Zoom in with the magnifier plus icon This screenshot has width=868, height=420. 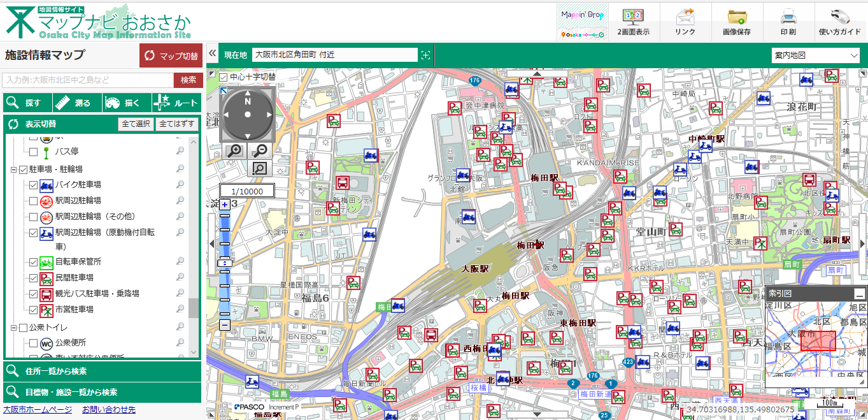point(235,151)
